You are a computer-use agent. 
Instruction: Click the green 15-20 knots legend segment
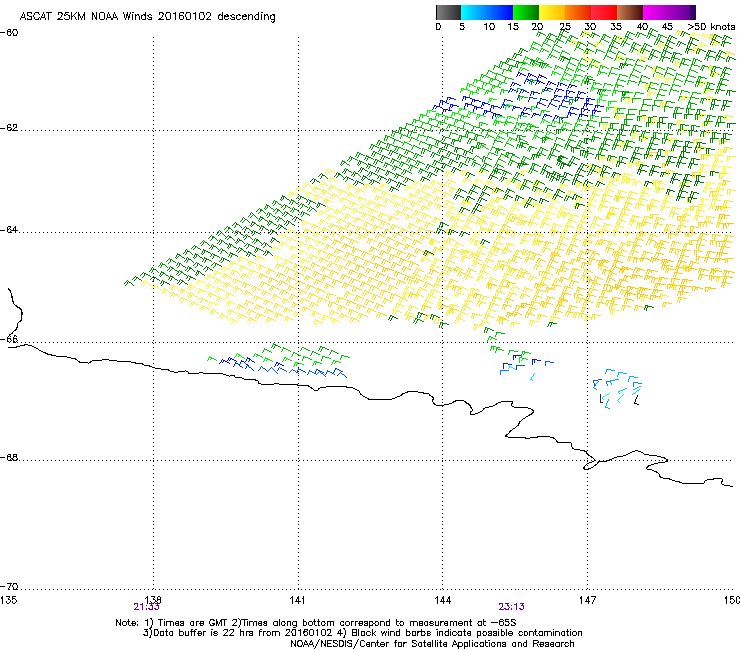tap(526, 12)
